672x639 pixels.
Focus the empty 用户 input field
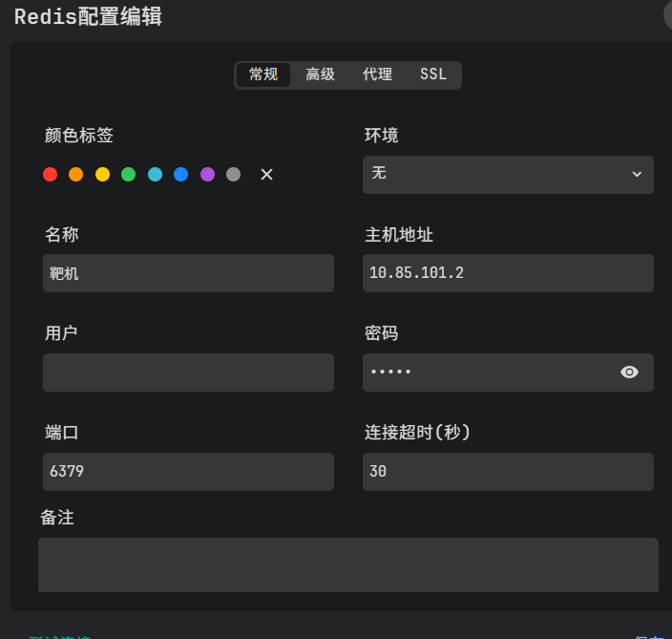tap(188, 373)
